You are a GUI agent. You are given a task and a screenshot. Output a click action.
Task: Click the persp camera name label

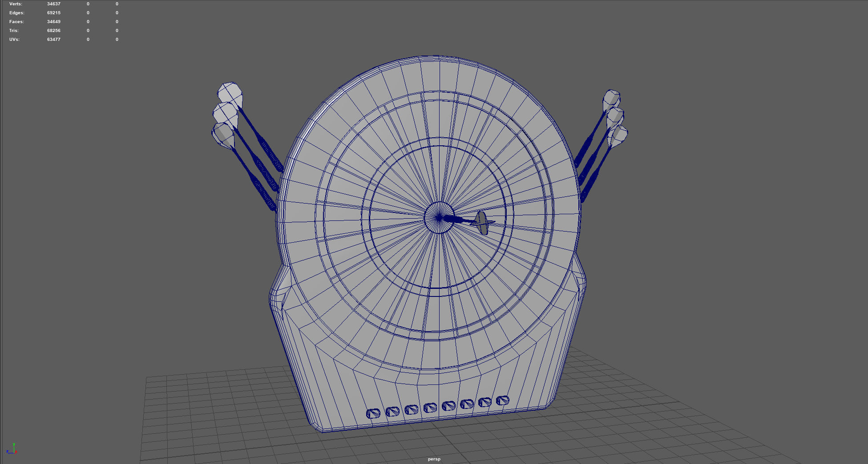pyautogui.click(x=434, y=459)
